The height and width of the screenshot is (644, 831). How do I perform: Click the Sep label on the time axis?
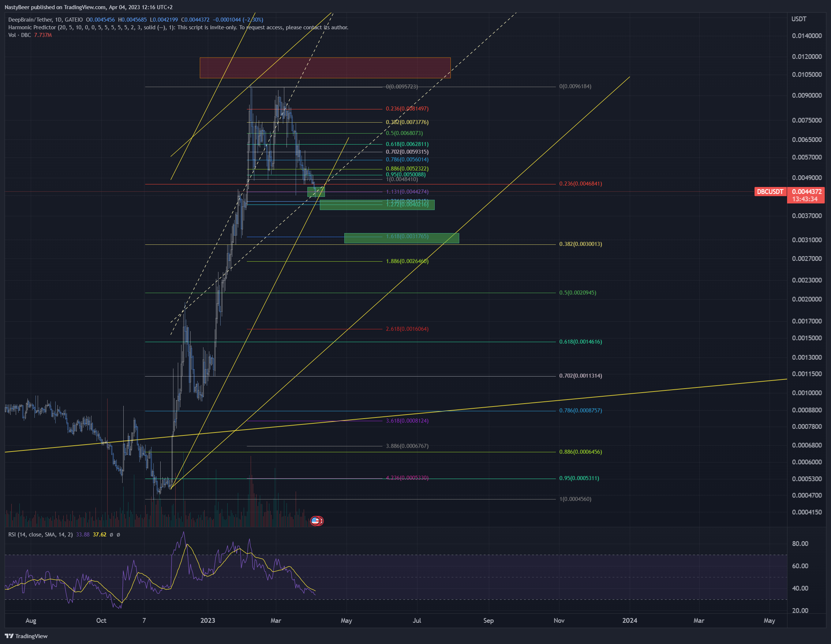pyautogui.click(x=488, y=621)
